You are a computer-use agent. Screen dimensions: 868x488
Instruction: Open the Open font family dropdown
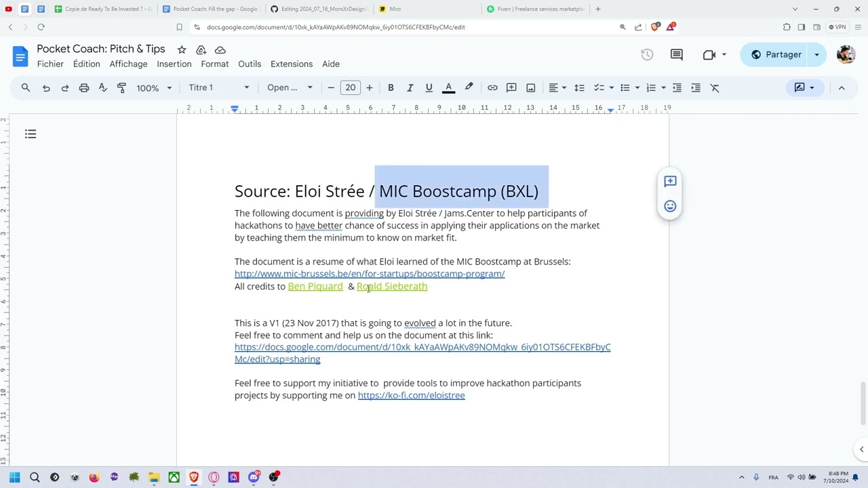coord(290,87)
